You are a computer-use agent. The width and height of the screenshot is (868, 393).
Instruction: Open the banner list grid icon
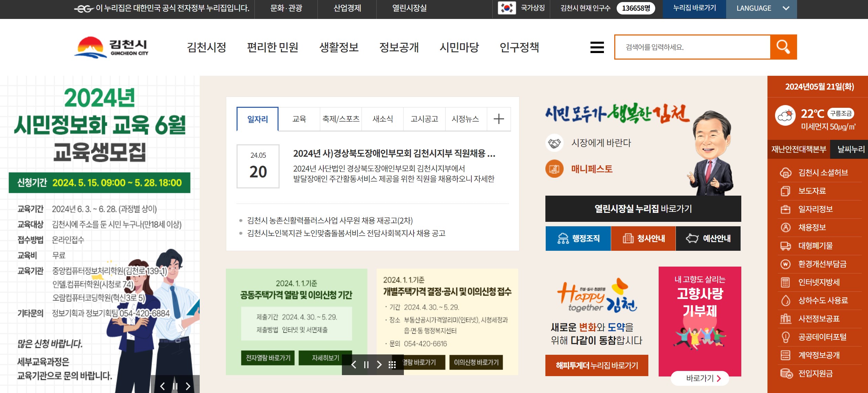pos(392,365)
